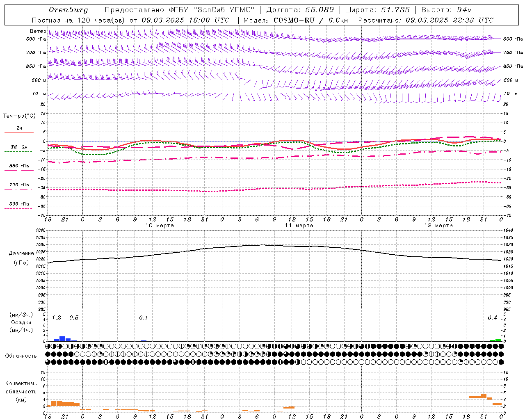Screen dimensions: 525x420
Task: Click the green precipitation bar at chart end
Action: [x=498, y=340]
